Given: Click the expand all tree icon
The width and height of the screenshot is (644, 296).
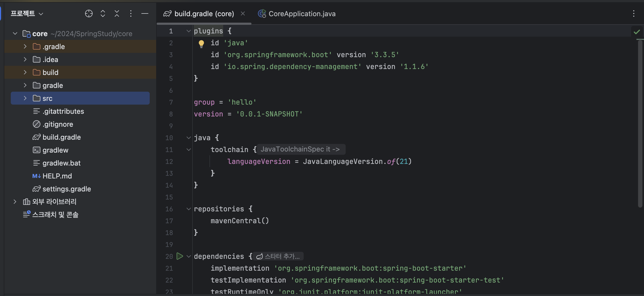Looking at the screenshot, I should tap(103, 13).
